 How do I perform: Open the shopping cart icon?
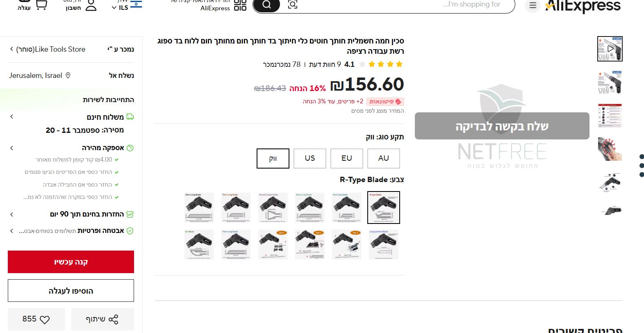[x=41, y=5]
